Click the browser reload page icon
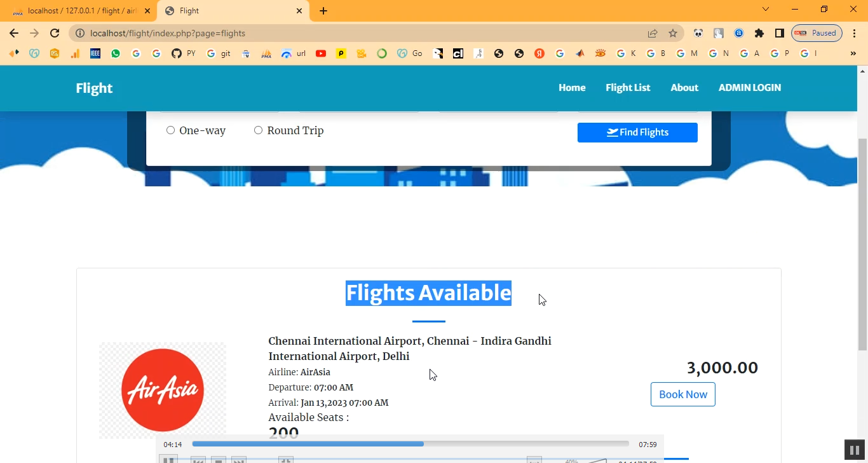Viewport: 868px width, 463px height. tap(55, 33)
